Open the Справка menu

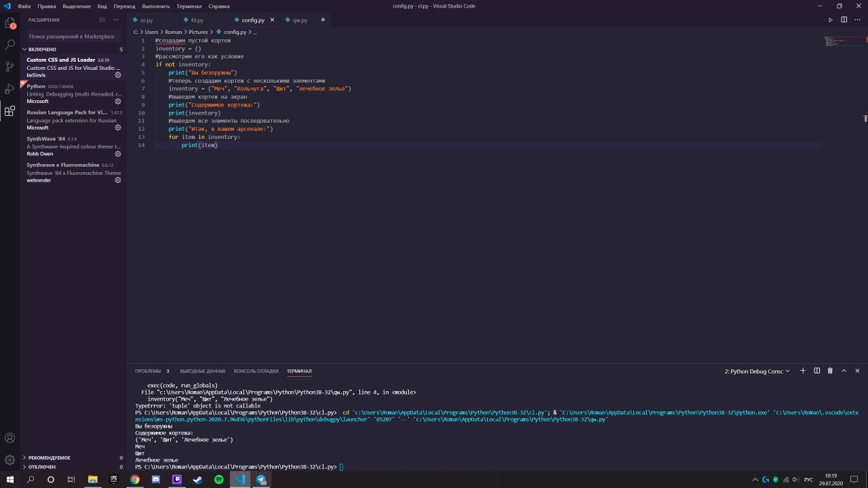[219, 6]
